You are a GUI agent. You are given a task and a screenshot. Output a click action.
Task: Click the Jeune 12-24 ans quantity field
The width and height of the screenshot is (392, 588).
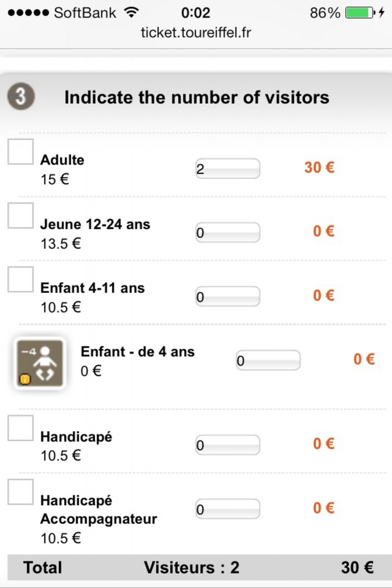tap(227, 233)
